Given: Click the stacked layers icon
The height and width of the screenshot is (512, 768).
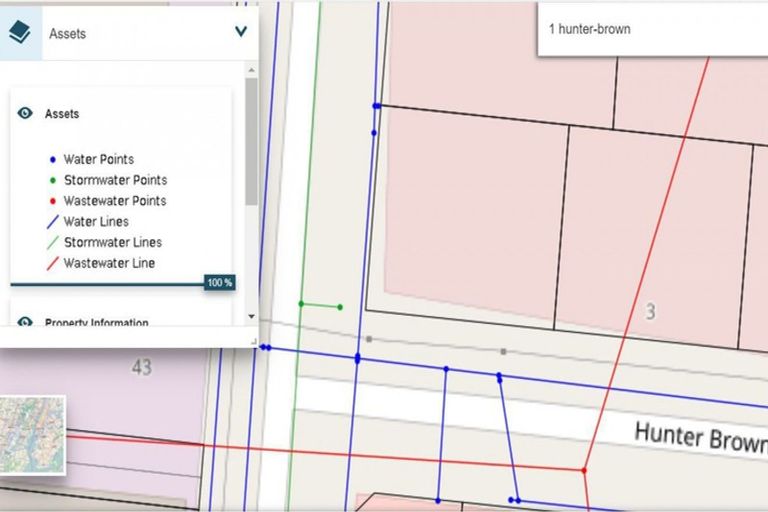Looking at the screenshot, I should 20,32.
